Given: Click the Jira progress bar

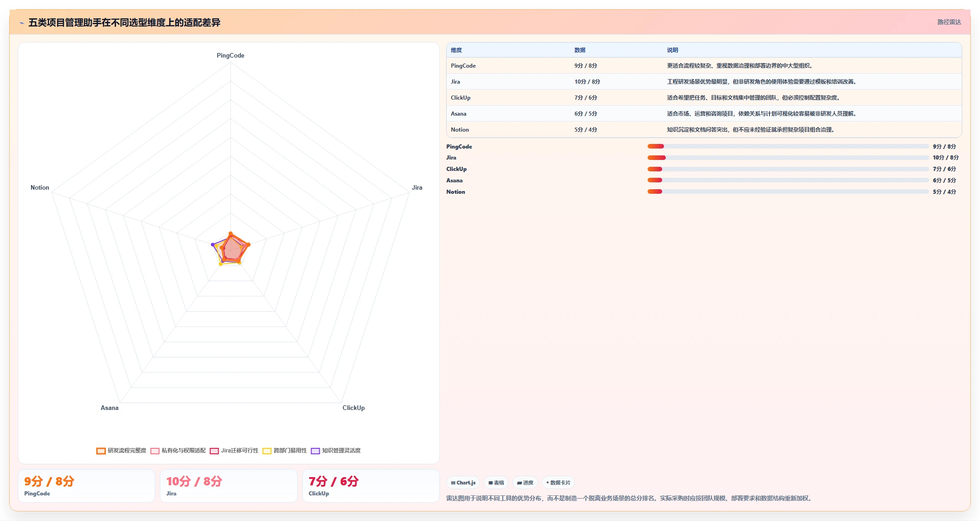Looking at the screenshot, I should pyautogui.click(x=788, y=158).
